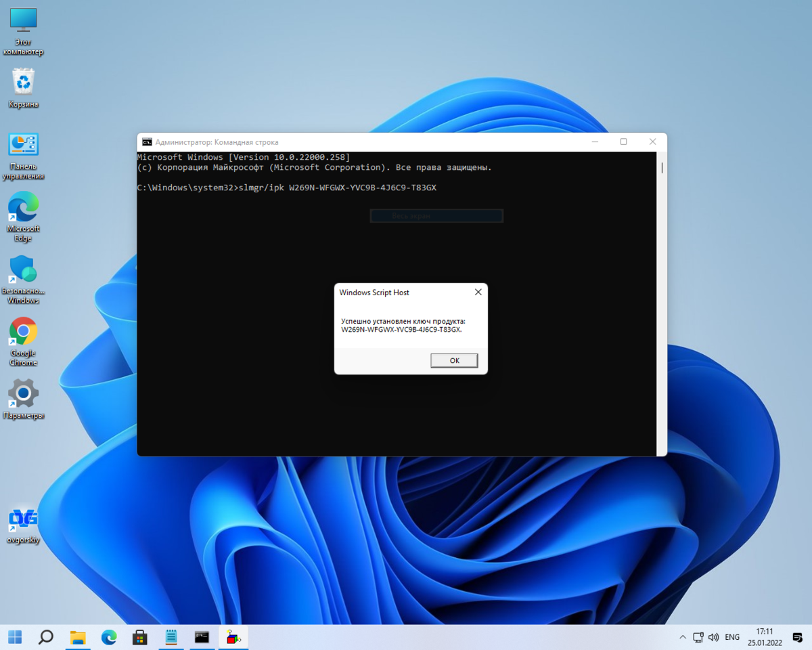Open File Explorer from the taskbar

pos(78,637)
